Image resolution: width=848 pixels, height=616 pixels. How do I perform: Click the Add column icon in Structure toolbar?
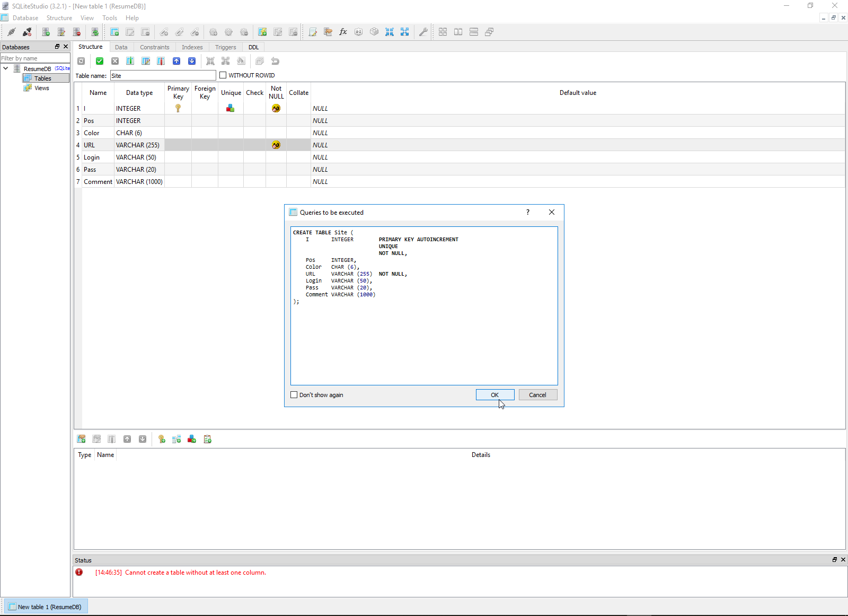tap(130, 61)
